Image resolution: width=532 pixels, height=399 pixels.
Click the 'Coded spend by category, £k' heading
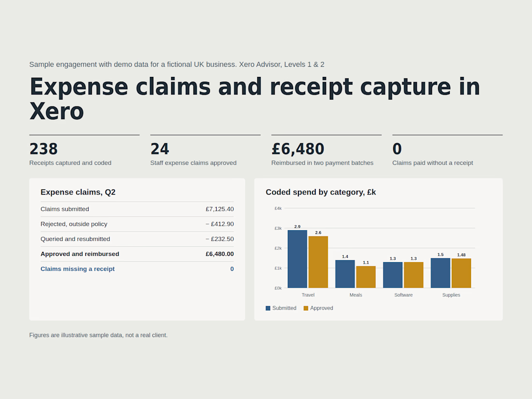(321, 192)
